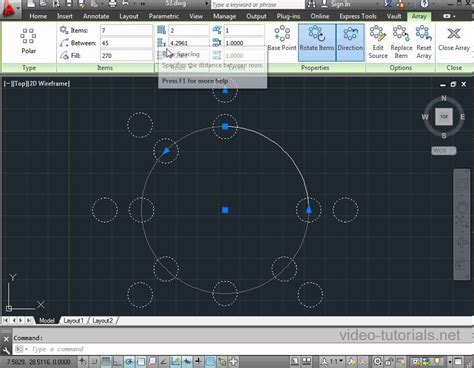Viewport: 474px width, 368px height.
Task: Open the AutoCAD application menu logo
Action: click(x=10, y=9)
